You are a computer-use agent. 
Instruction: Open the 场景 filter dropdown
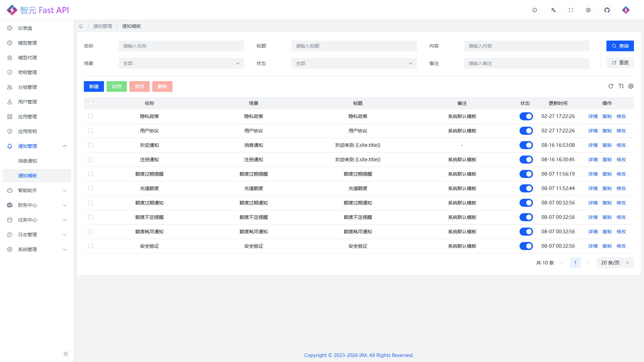(181, 63)
